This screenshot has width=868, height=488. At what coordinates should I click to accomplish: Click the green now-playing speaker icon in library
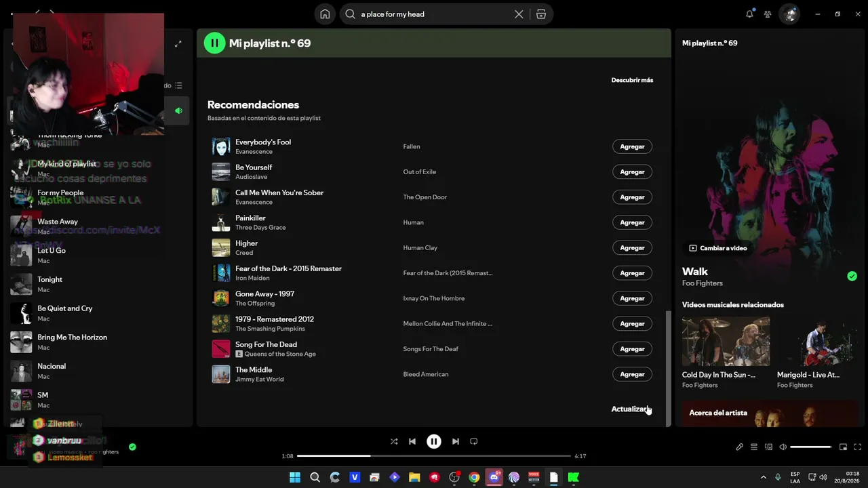click(178, 110)
